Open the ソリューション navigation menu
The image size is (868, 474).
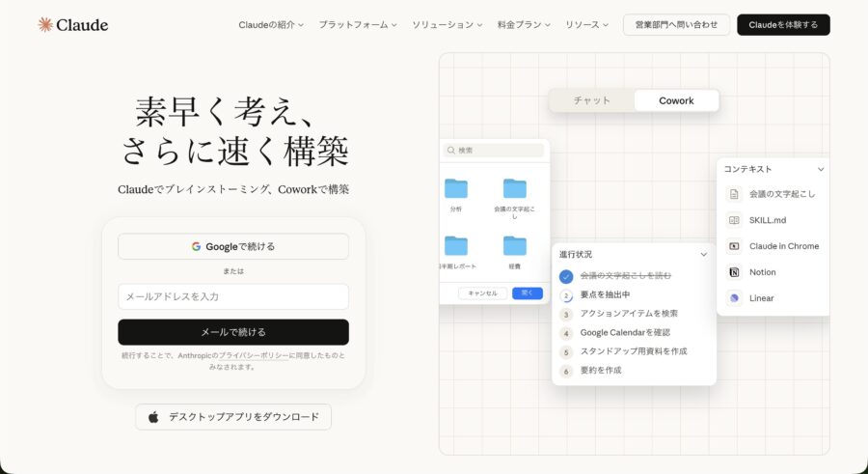coord(448,25)
